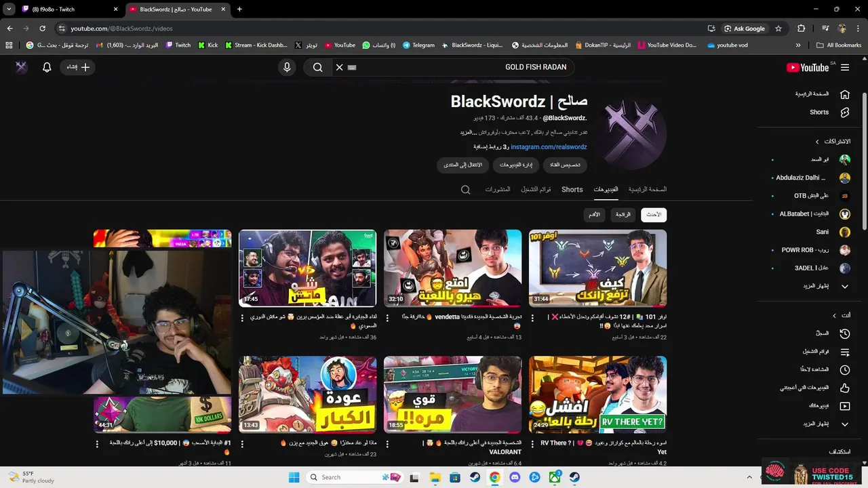Open the YouTube hamburger guide menu
The image size is (868, 488).
[845, 67]
